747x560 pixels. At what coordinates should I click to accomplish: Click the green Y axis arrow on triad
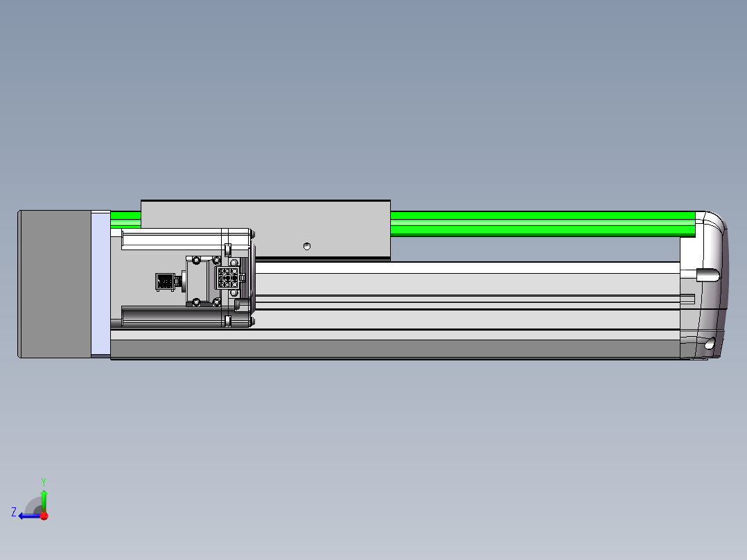click(44, 500)
